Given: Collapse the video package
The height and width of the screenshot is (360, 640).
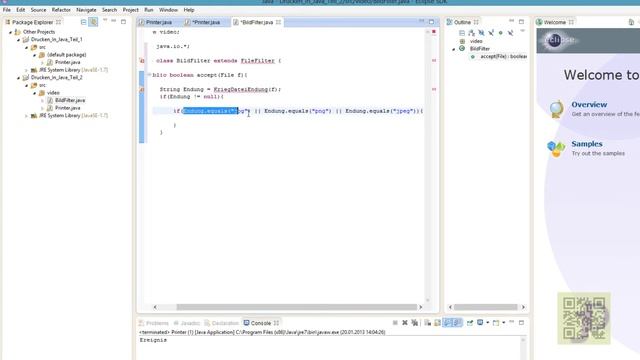Looking at the screenshot, I should coord(34,93).
